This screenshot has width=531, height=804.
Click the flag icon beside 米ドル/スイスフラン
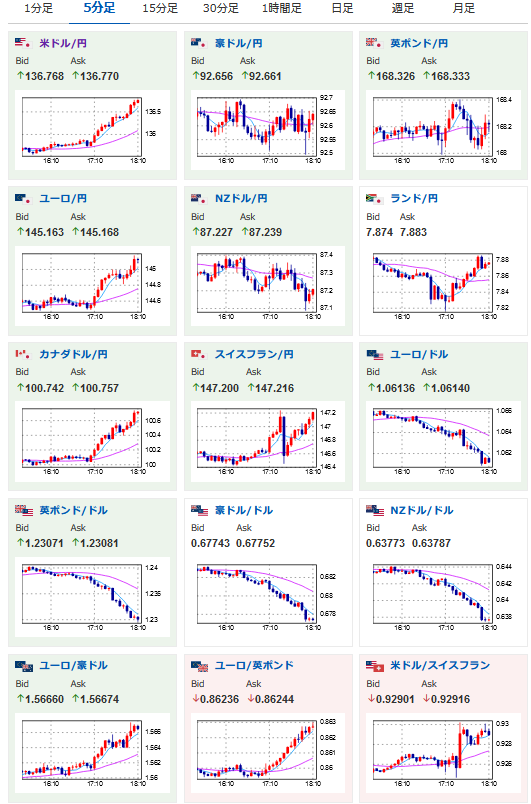[x=375, y=666]
